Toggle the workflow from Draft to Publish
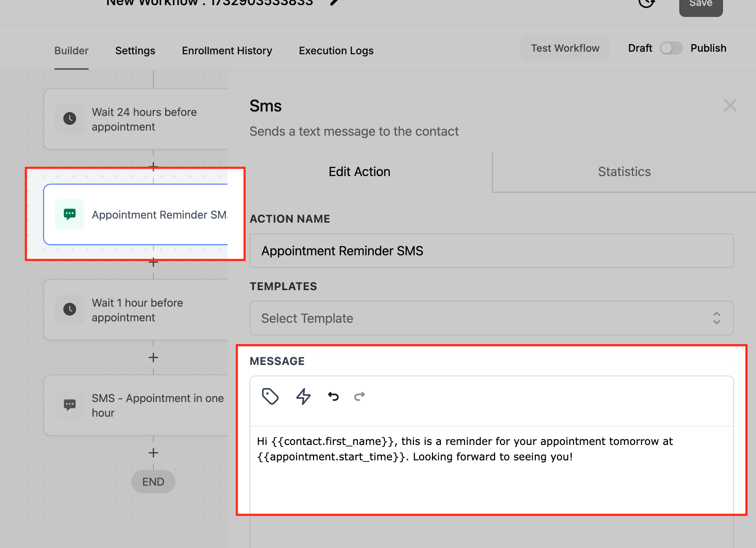The image size is (756, 548). click(671, 48)
